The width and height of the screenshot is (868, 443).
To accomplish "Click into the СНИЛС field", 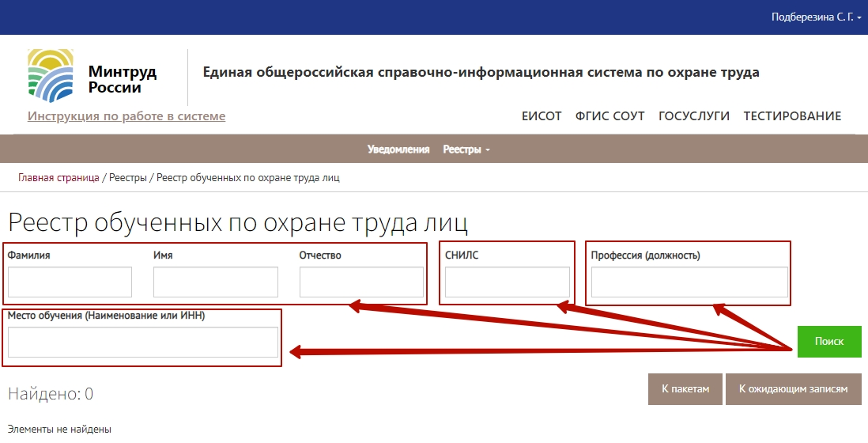I will pos(507,282).
